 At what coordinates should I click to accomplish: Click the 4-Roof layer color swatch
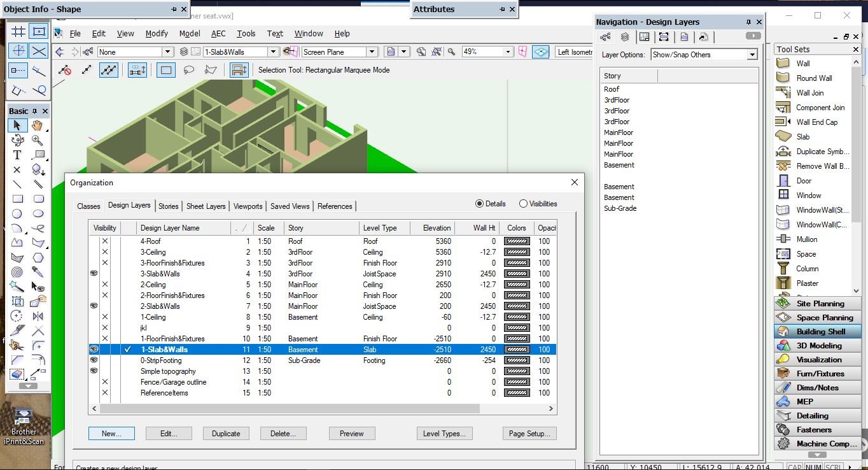(x=516, y=241)
